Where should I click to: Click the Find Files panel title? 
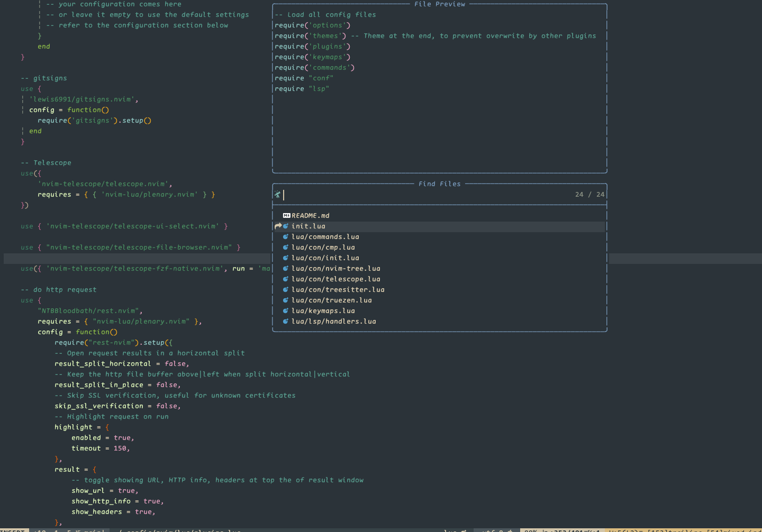440,184
